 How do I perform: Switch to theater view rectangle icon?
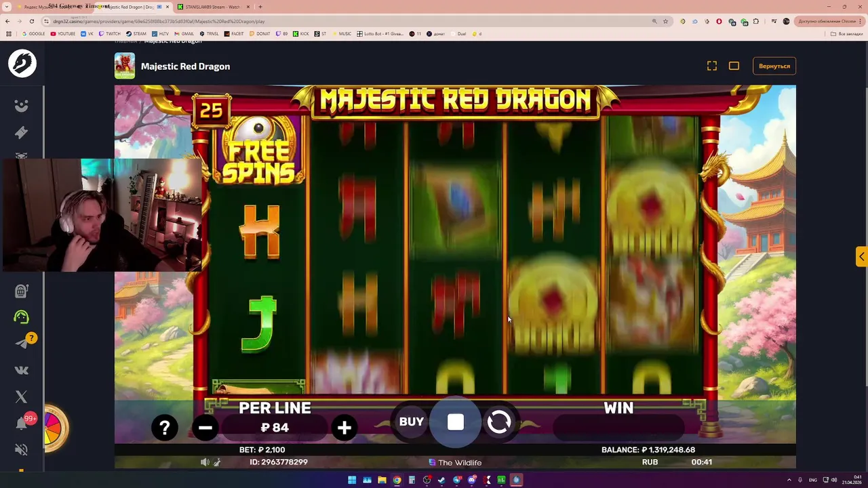[734, 66]
